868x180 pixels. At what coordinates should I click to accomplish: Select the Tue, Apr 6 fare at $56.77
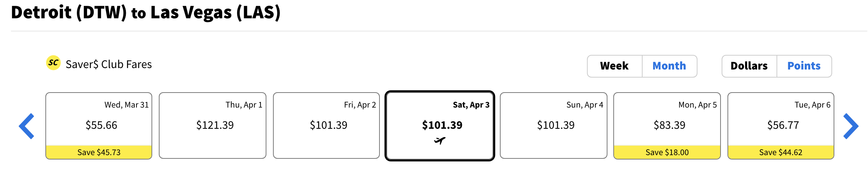tap(781, 126)
